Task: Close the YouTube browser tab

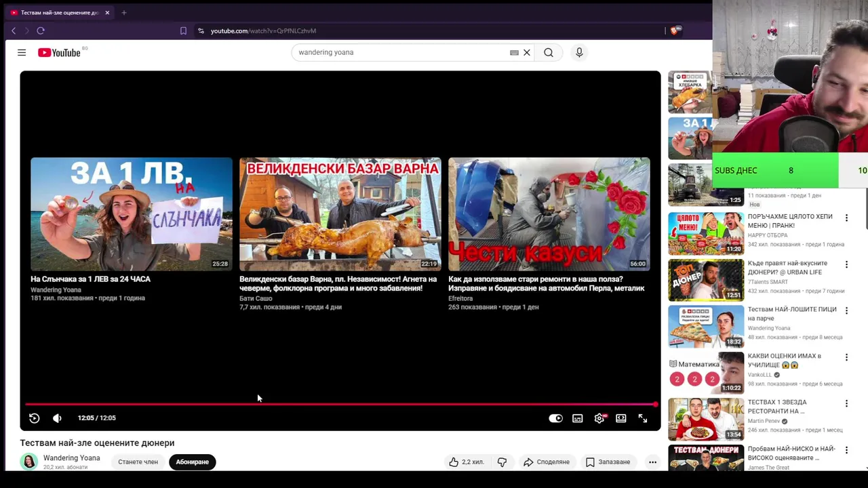Action: pyautogui.click(x=107, y=12)
